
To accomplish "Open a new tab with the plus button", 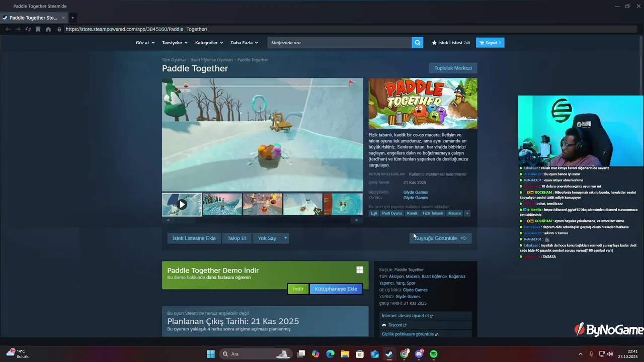I will [x=72, y=18].
